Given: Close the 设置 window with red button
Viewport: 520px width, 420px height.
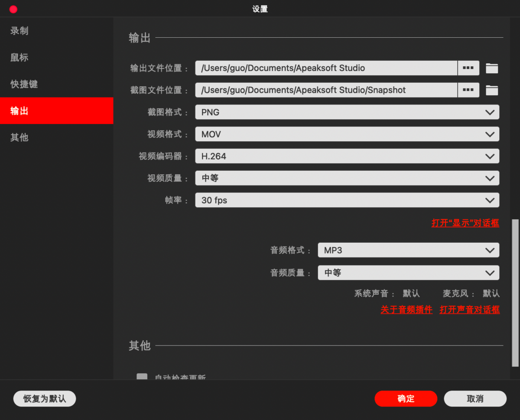Looking at the screenshot, I should 13,9.
